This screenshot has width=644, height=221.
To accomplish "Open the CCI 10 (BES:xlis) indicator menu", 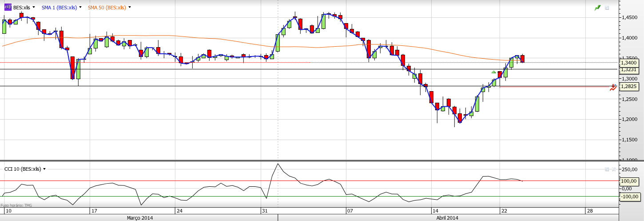I will [44, 169].
